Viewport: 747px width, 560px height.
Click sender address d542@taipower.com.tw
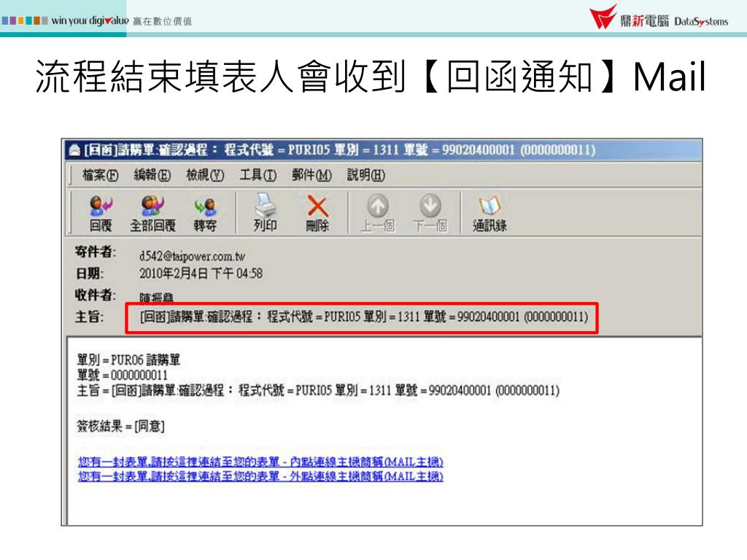tap(192, 256)
